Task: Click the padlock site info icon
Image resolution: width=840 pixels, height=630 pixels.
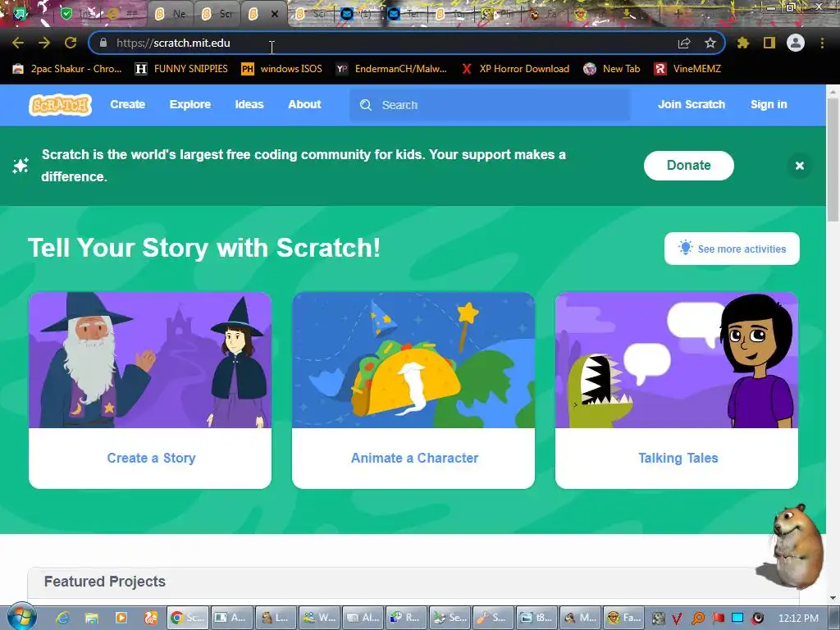Action: [103, 43]
